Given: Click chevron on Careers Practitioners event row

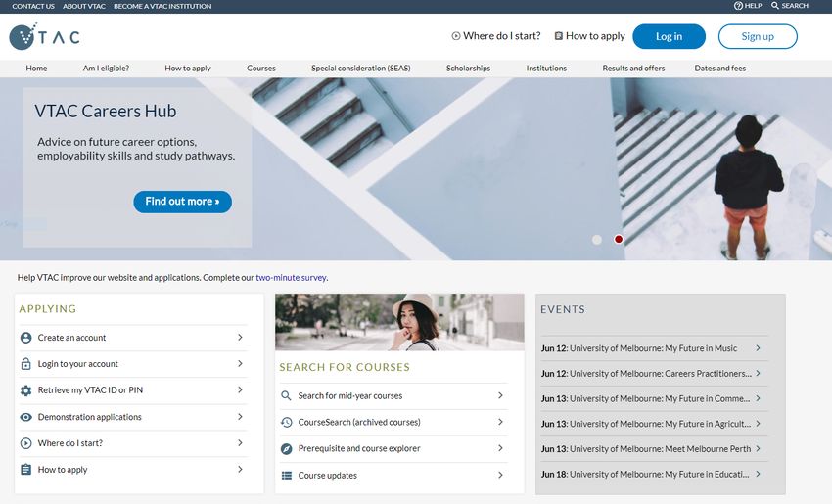Looking at the screenshot, I should pyautogui.click(x=759, y=373).
